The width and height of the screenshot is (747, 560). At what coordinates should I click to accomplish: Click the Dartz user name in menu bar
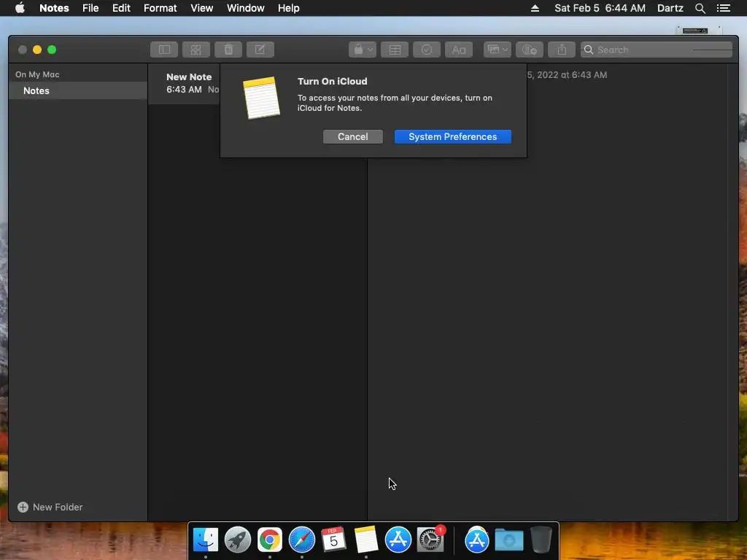(670, 8)
